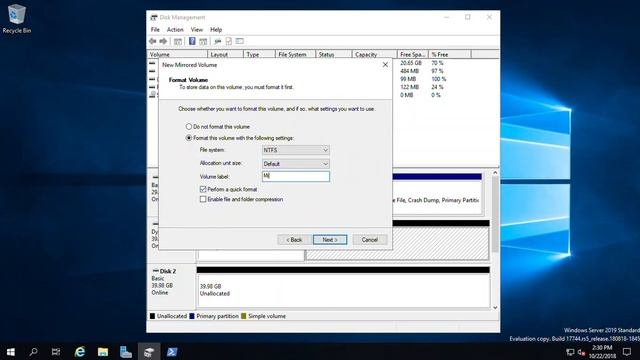Open the File system NTFS dropdown
Screen dimensions: 640x360
(296, 150)
